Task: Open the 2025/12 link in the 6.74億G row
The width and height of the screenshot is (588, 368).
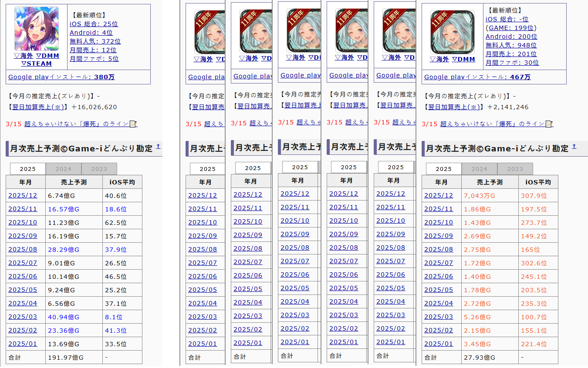Action: point(23,196)
